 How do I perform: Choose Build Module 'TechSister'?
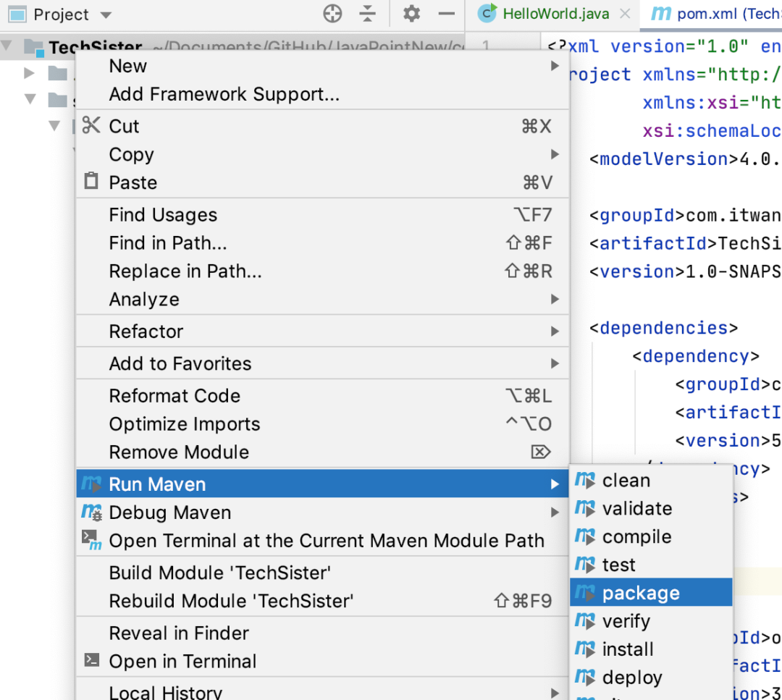pyautogui.click(x=323, y=573)
